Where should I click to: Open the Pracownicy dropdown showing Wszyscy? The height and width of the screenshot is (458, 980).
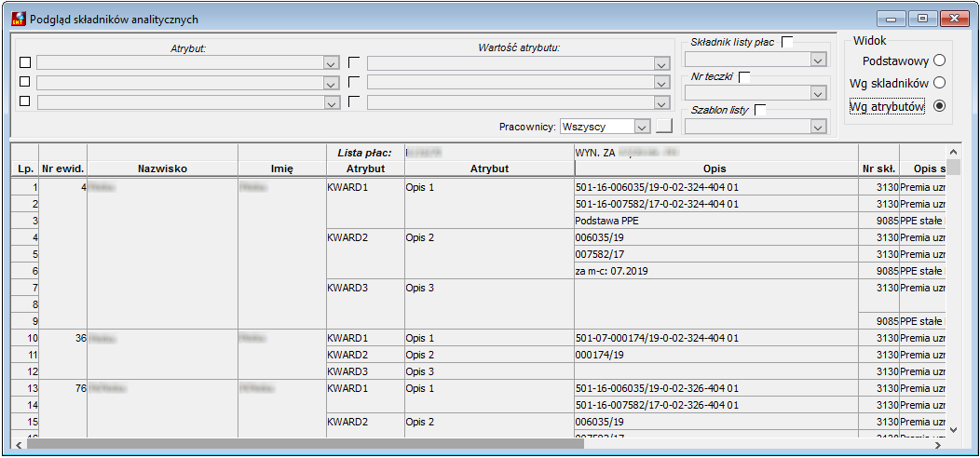(642, 127)
